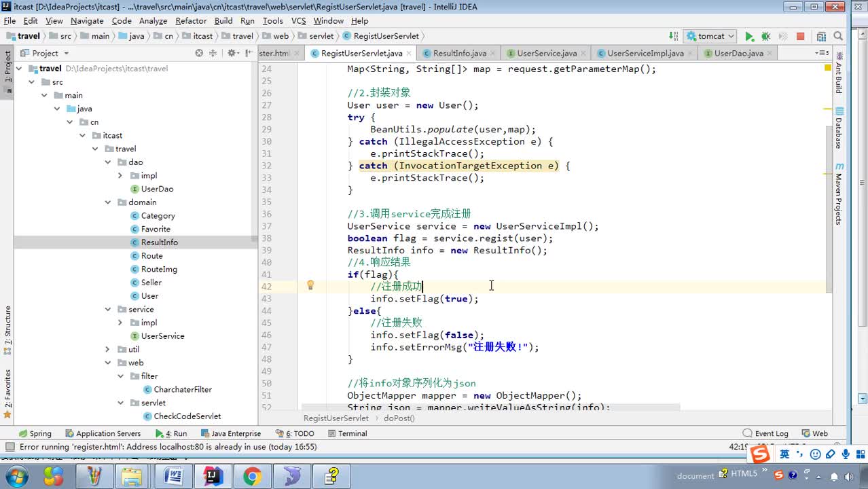Switch to ResultInfo.java tab
This screenshot has width=868, height=489.
tap(460, 53)
